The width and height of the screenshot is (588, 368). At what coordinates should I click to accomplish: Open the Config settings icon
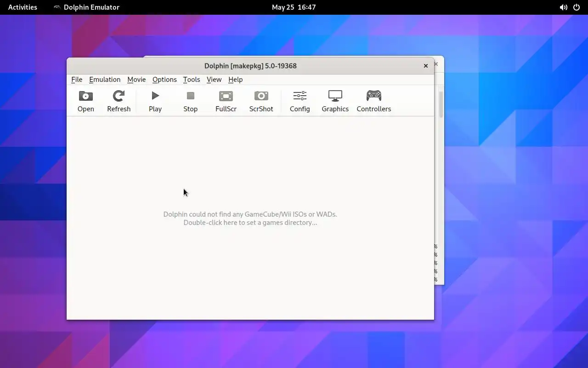[300, 96]
